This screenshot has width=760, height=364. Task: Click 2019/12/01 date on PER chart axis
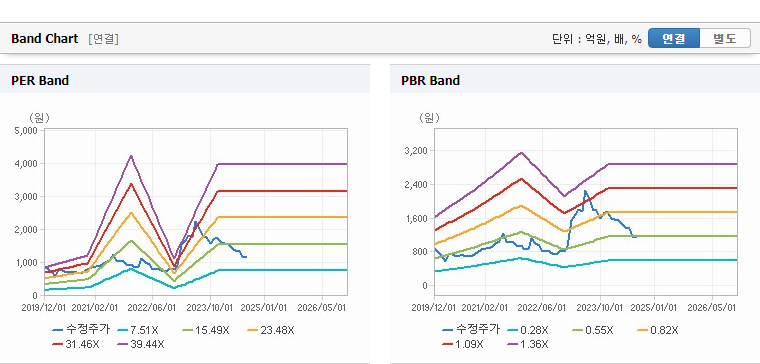pos(44,308)
